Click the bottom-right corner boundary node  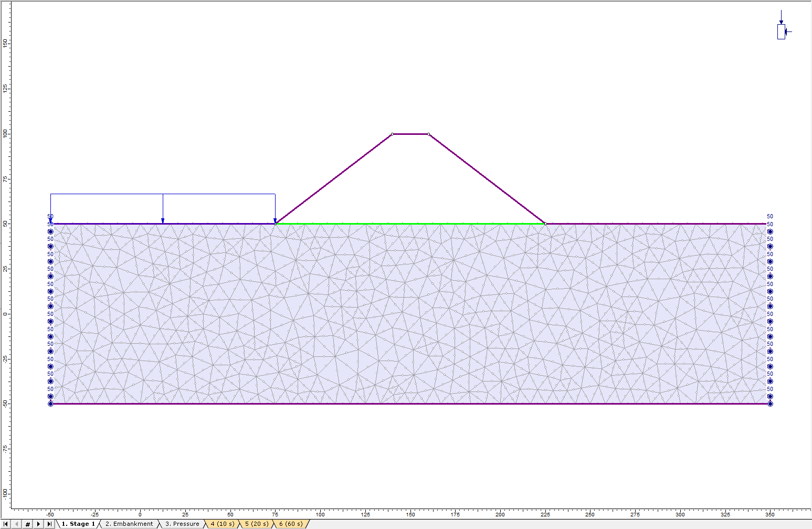(x=770, y=404)
